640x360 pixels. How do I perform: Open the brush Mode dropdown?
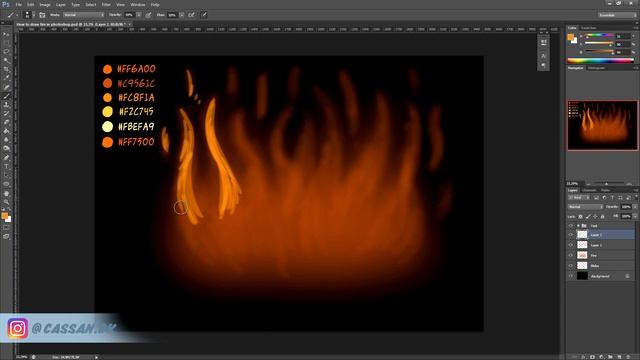tap(84, 15)
